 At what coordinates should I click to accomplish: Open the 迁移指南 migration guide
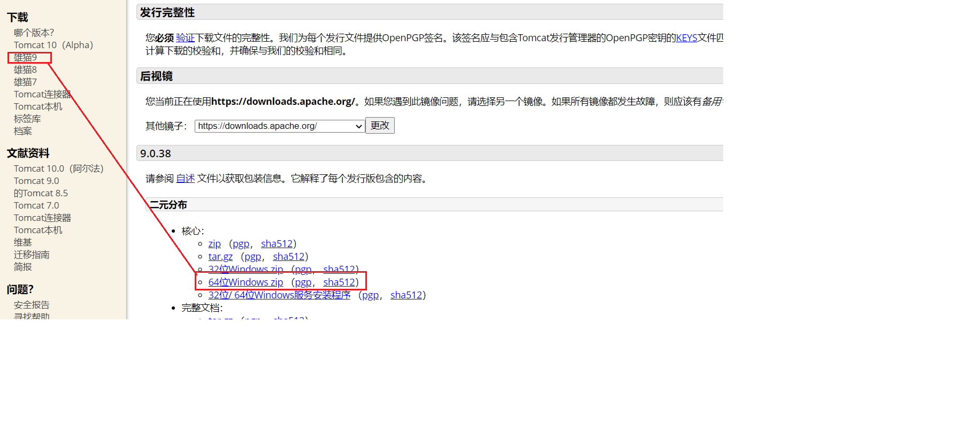click(32, 255)
